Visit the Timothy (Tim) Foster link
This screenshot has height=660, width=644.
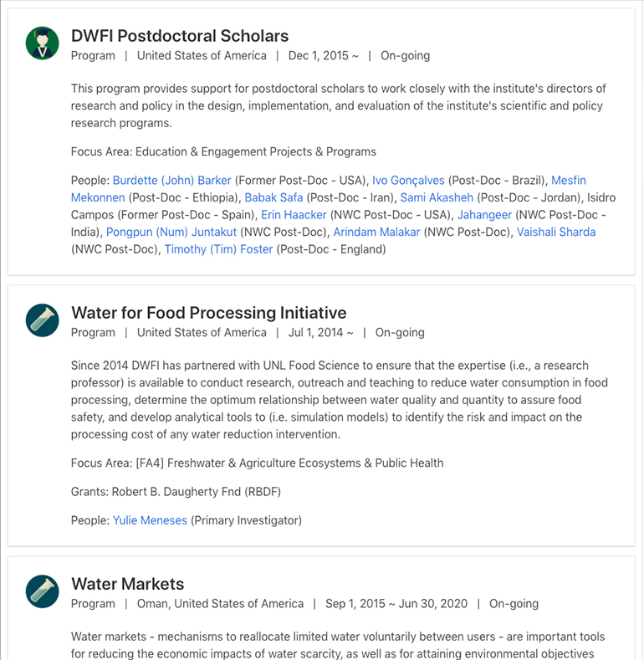pyautogui.click(x=218, y=249)
